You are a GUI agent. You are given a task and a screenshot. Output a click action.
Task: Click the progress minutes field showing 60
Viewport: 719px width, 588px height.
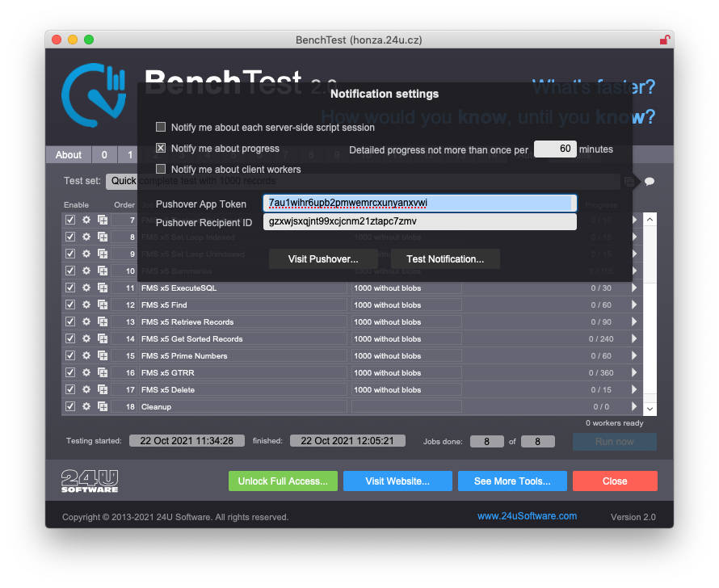coord(555,149)
